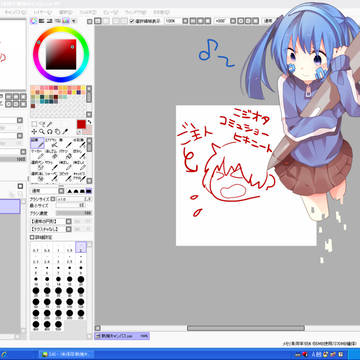360x360 pixels.
Task: Open the レイヤー menu
Action: pyautogui.click(x=43, y=12)
